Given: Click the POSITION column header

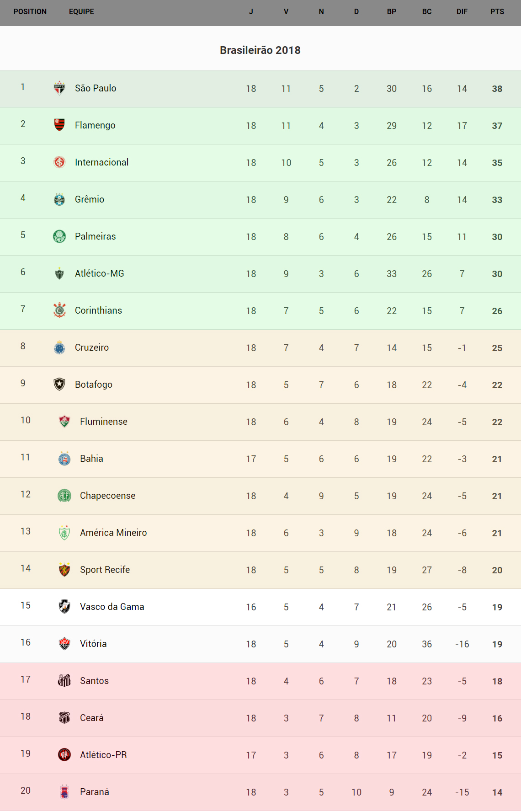Looking at the screenshot, I should 30,12.
